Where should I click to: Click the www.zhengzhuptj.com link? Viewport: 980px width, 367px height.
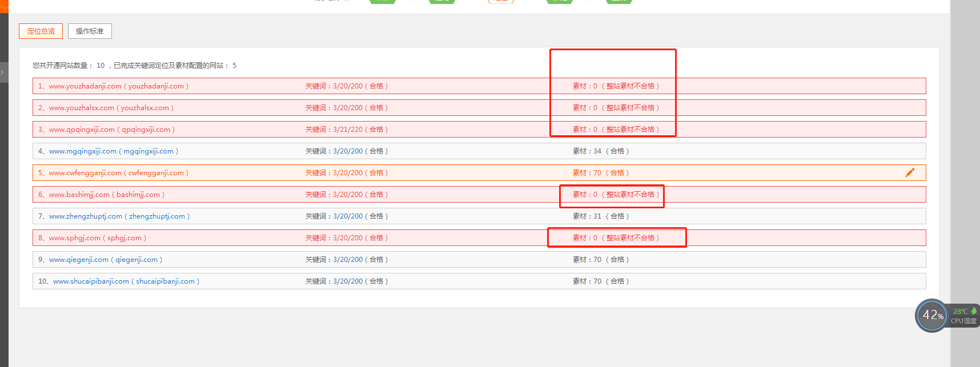[86, 216]
